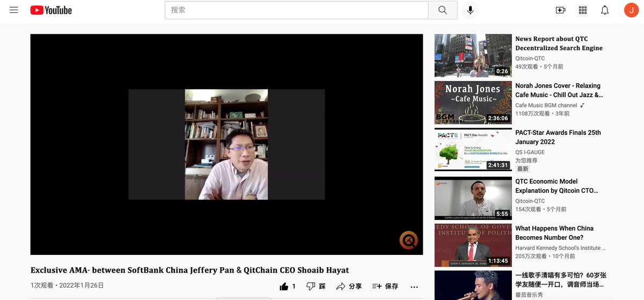The height and width of the screenshot is (300, 644).
Task: Visit Qitcoin-QTC channel under Economic Model
Action: [530, 201]
